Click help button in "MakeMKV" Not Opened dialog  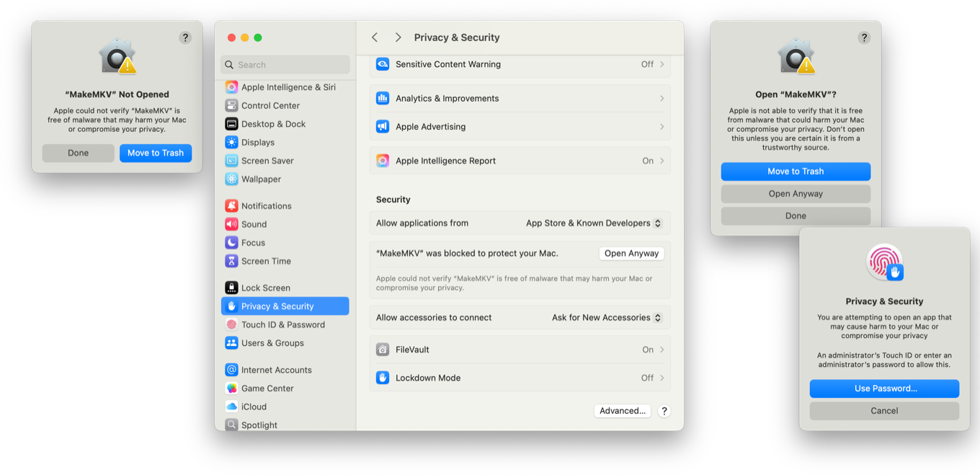coord(185,38)
